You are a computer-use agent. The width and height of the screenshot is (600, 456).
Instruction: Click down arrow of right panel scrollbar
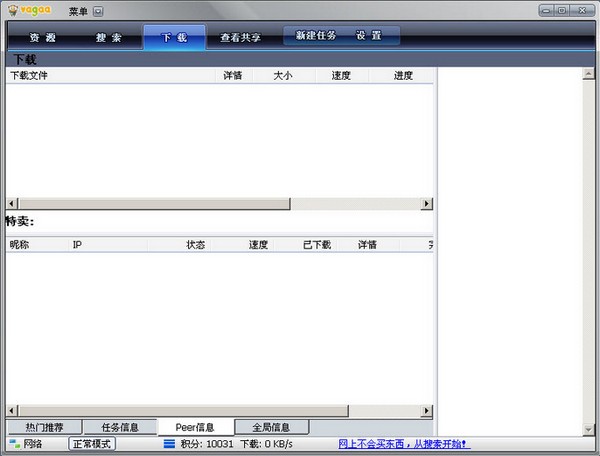click(588, 429)
